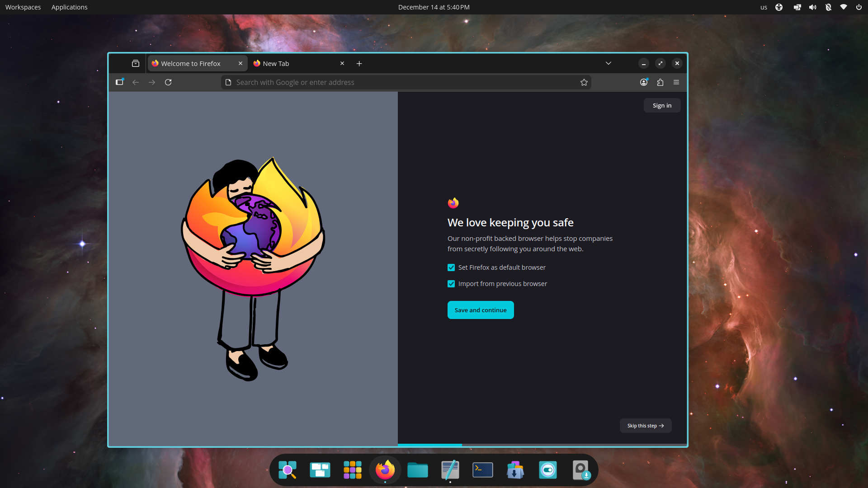Open Firefox View icon beside tabs
This screenshot has height=488, width=868.
pos(136,64)
